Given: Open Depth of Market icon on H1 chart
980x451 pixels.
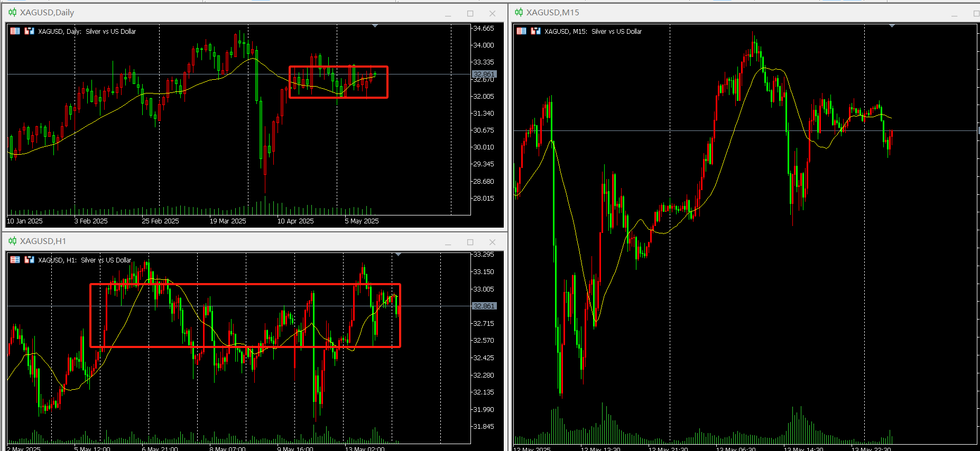Looking at the screenshot, I should (x=29, y=260).
